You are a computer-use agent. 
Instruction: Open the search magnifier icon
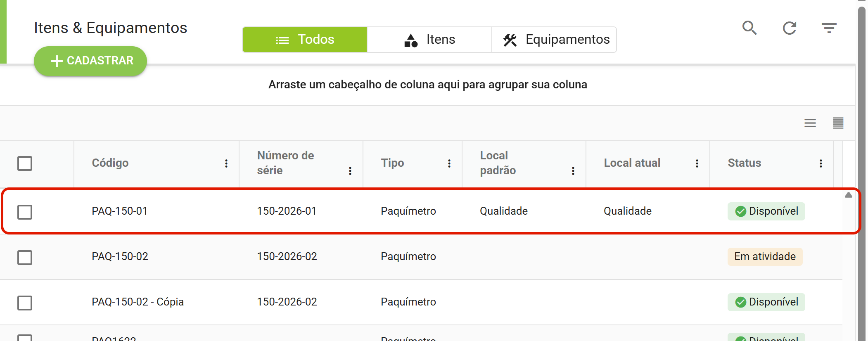[749, 28]
